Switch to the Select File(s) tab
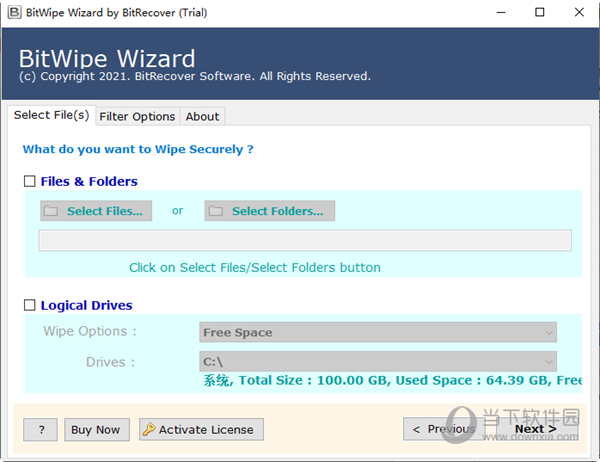The height and width of the screenshot is (462, 600). click(x=51, y=115)
